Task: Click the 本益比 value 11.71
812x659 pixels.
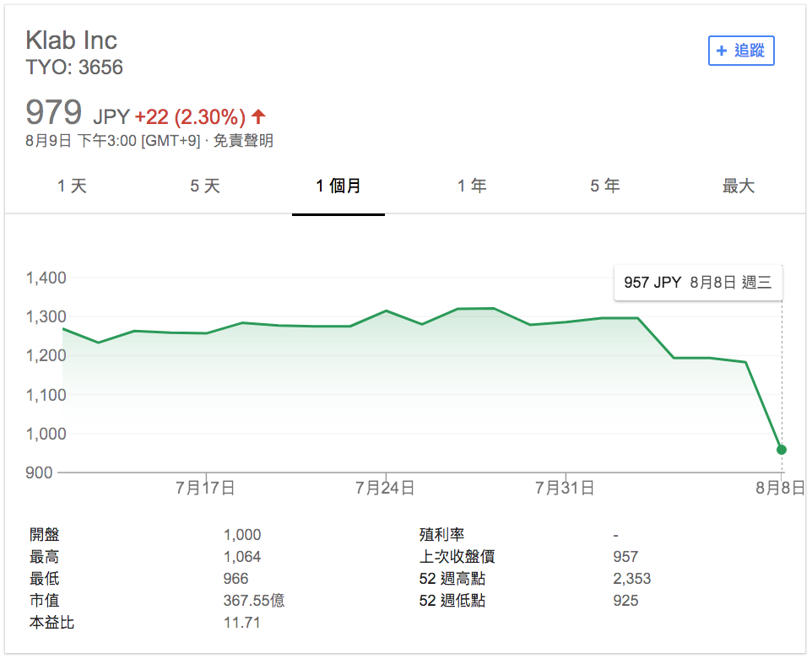Action: pyautogui.click(x=242, y=622)
